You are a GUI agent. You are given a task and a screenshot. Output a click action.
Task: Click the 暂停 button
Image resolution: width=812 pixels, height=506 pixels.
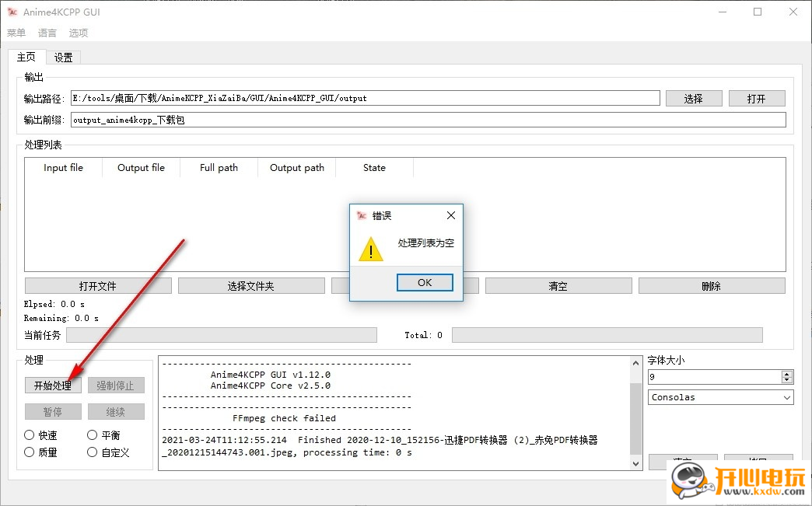tap(53, 412)
